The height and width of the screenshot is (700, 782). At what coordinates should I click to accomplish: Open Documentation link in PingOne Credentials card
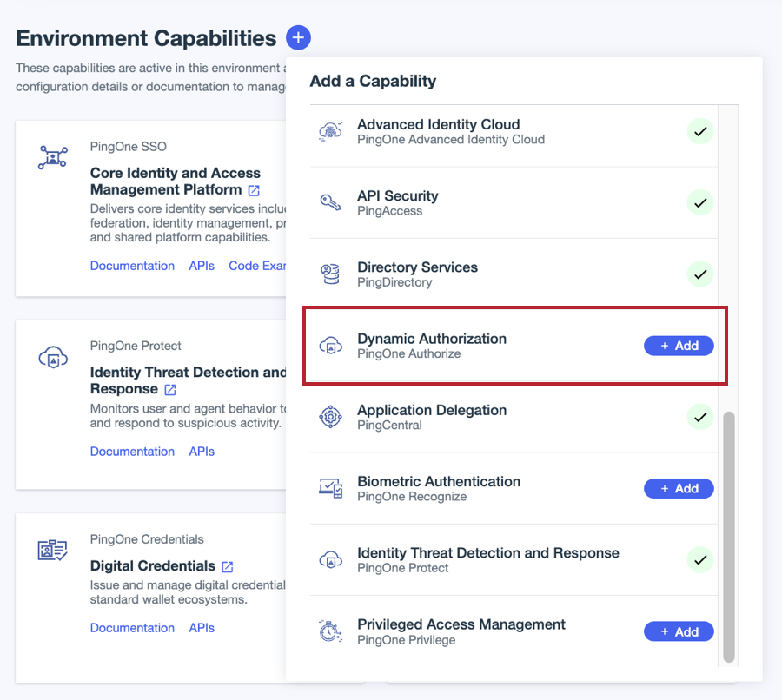132,628
